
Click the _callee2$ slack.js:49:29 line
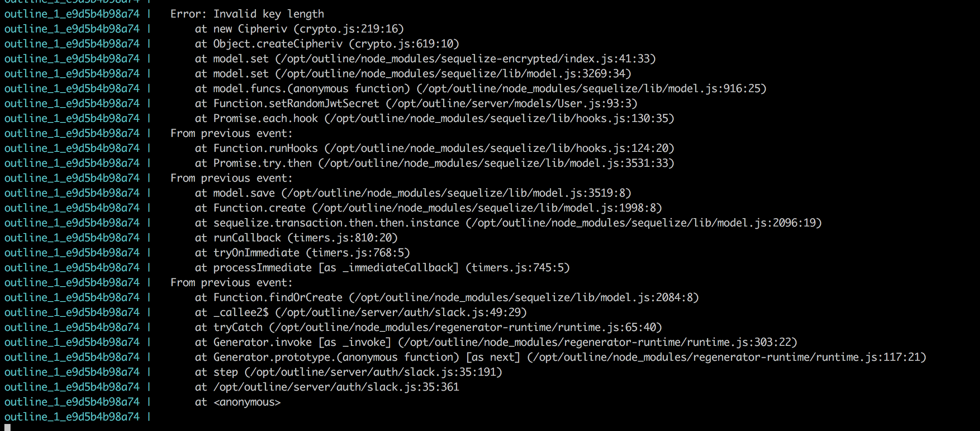click(361, 312)
